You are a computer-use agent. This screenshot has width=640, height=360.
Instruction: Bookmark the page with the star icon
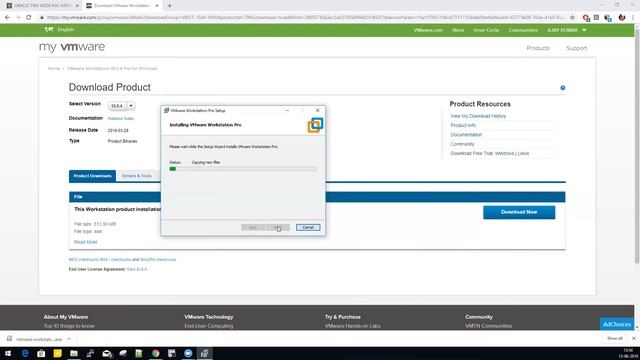[572, 18]
